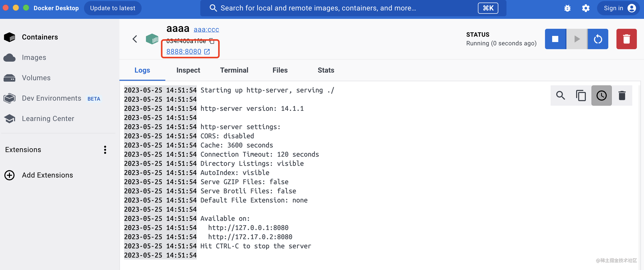The height and width of the screenshot is (270, 644).
Task: Click Update to latest button
Action: [x=113, y=8]
